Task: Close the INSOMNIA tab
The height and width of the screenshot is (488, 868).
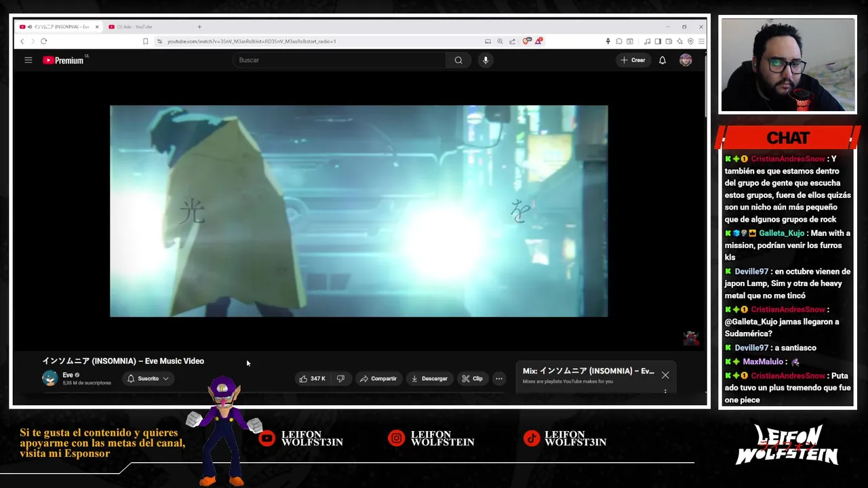Action: [x=97, y=27]
